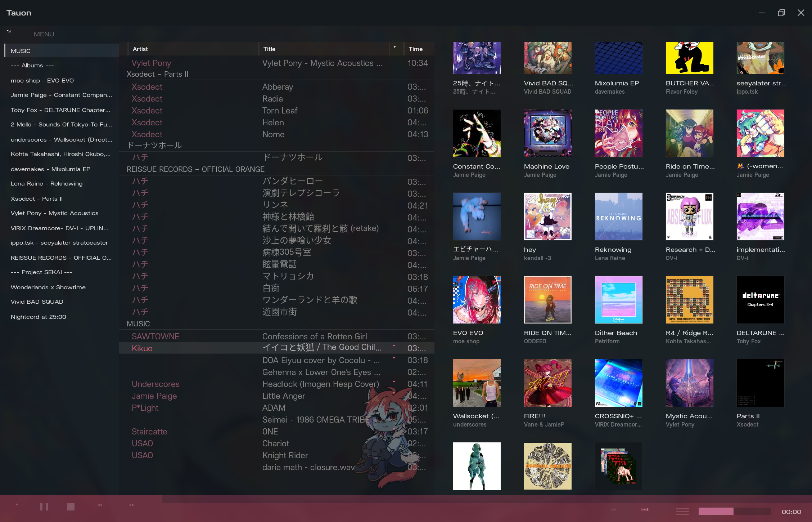This screenshot has height=522, width=812.
Task: Click the playlist panel toggle icon near MENU
Action: (9, 31)
